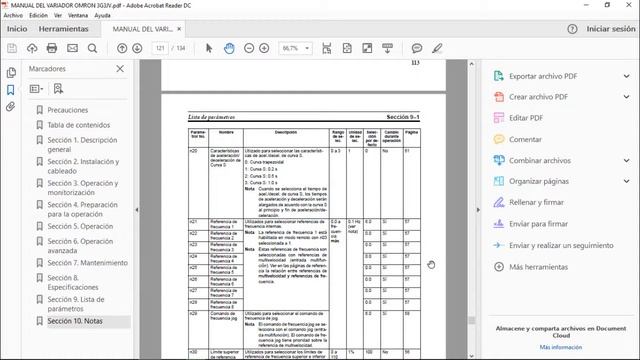Image resolution: width=640 pixels, height=360 pixels.
Task: Print the document with the printer icon
Action: [x=52, y=48]
